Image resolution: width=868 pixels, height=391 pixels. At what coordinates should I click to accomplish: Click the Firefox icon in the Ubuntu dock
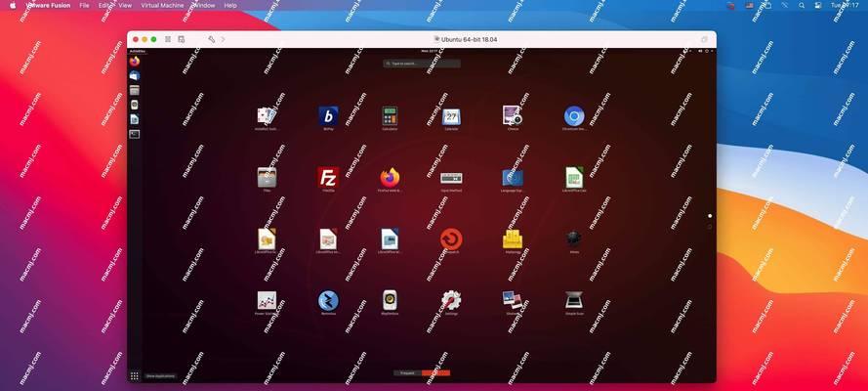coord(135,62)
